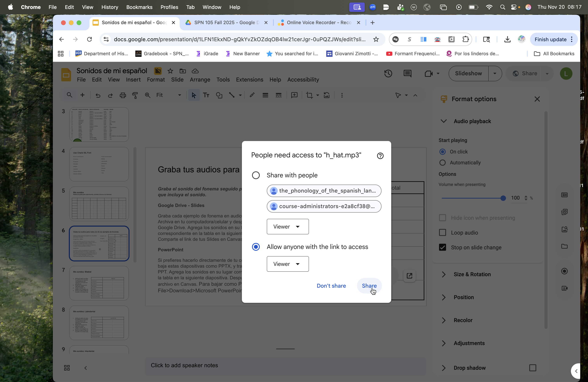Open the Fit zoom dropdown
This screenshot has width=588, height=382.
coord(169,95)
